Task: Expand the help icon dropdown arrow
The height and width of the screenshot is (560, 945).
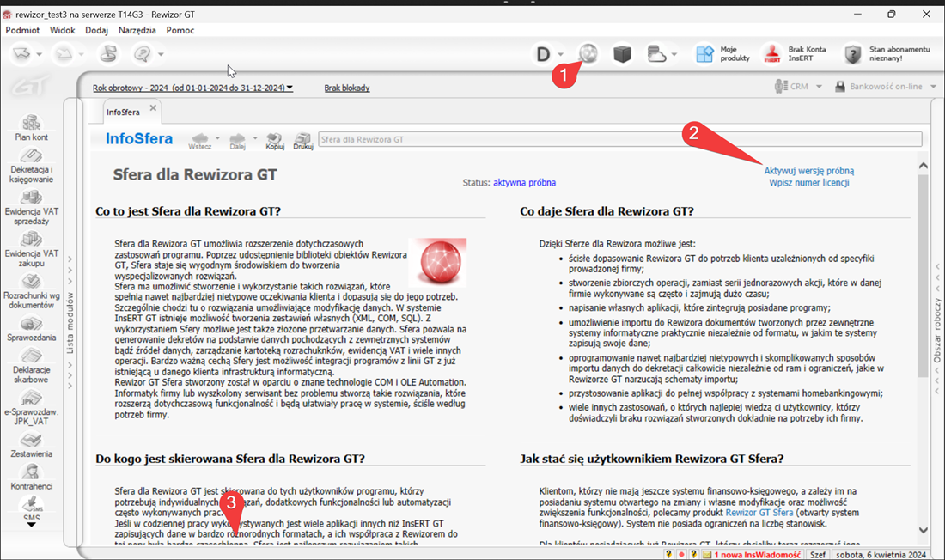Action: [161, 54]
